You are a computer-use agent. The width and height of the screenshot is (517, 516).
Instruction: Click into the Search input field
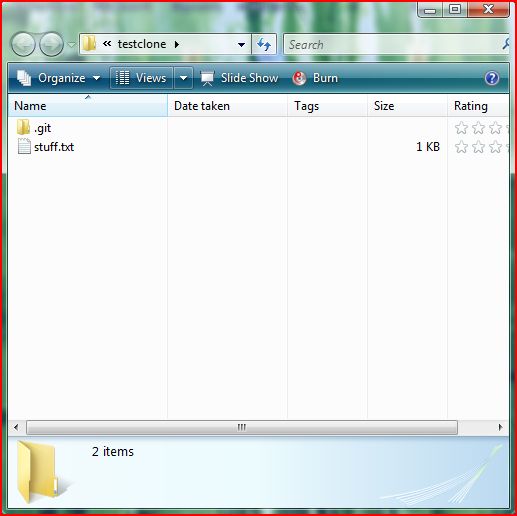(x=393, y=44)
